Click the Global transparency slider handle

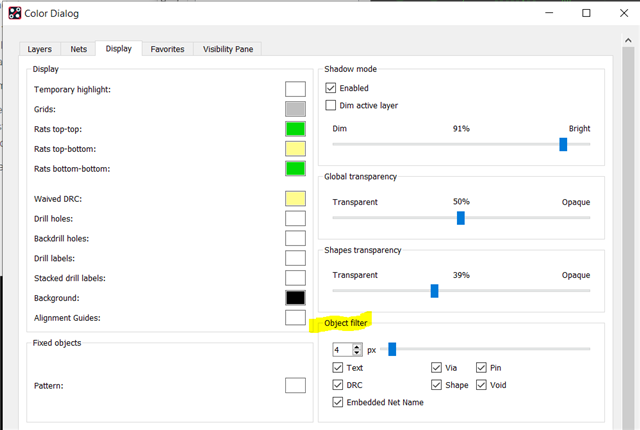pos(461,218)
